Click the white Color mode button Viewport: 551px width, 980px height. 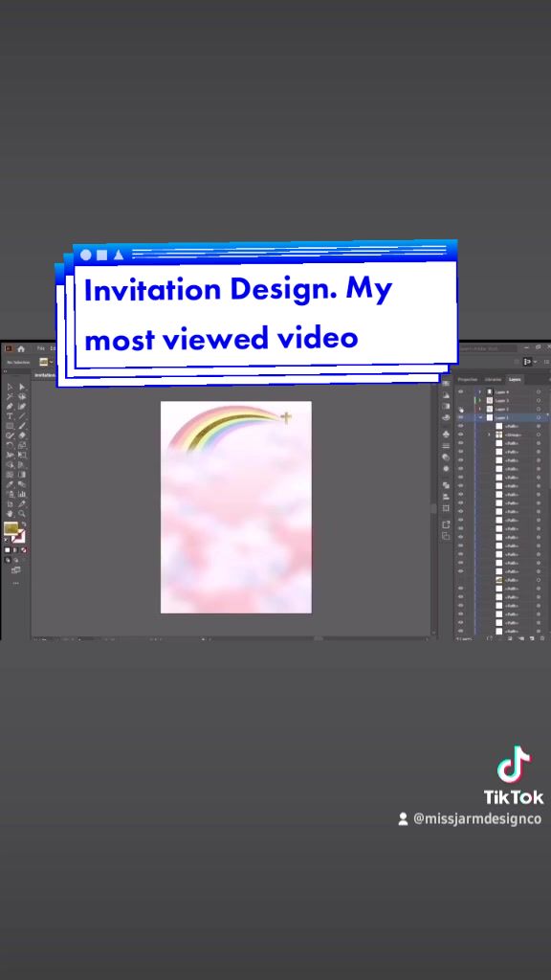[x=8, y=550]
